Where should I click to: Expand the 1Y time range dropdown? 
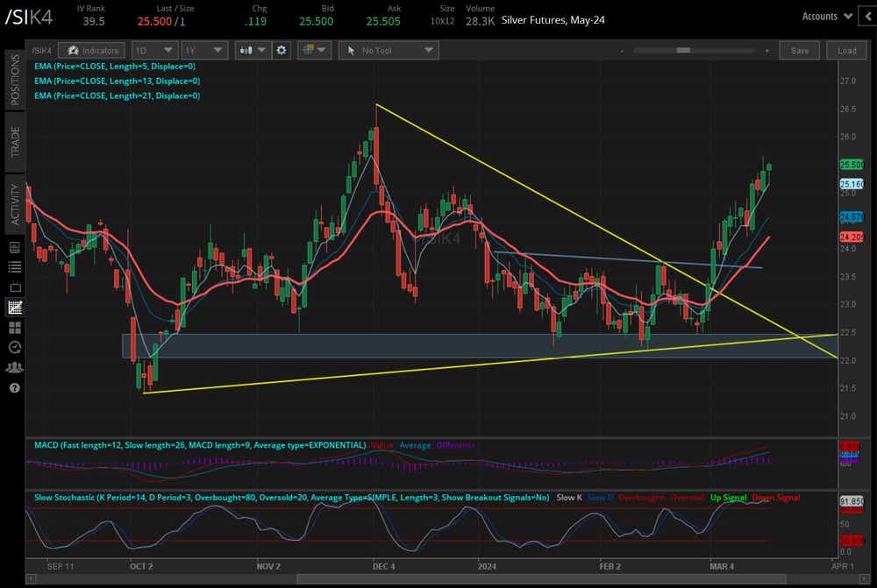click(x=203, y=51)
